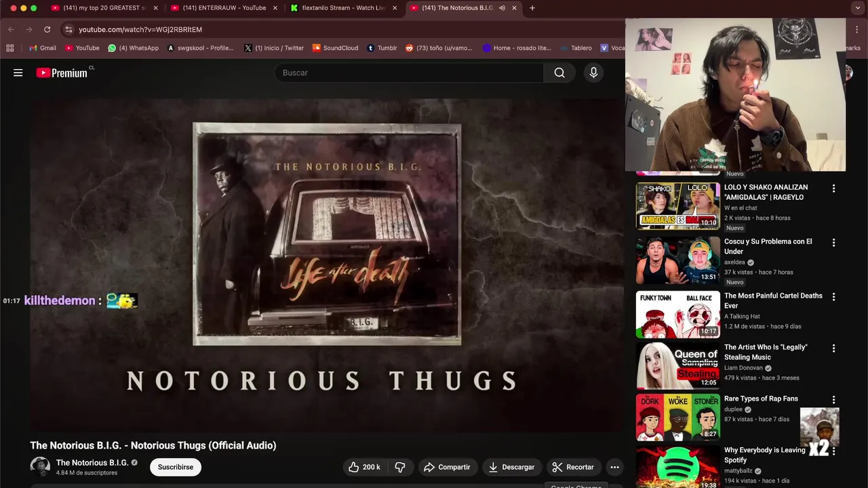The width and height of the screenshot is (868, 488).
Task: Click the 200 k like count
Action: [x=372, y=467]
